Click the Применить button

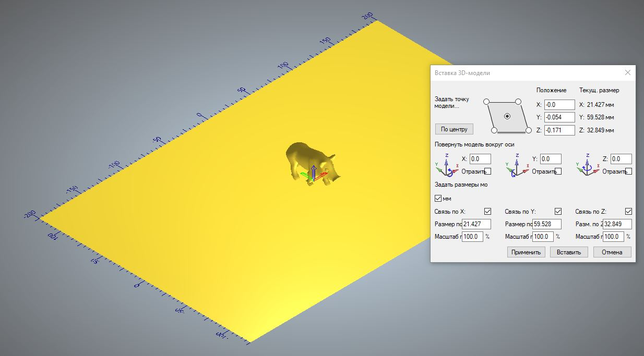pos(526,252)
